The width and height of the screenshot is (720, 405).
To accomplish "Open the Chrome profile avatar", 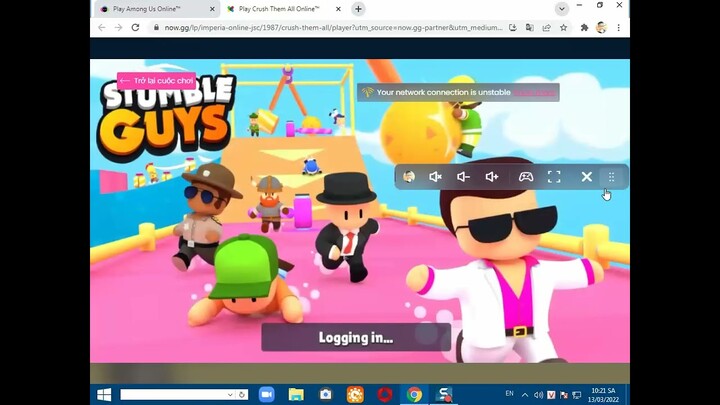I will (601, 28).
